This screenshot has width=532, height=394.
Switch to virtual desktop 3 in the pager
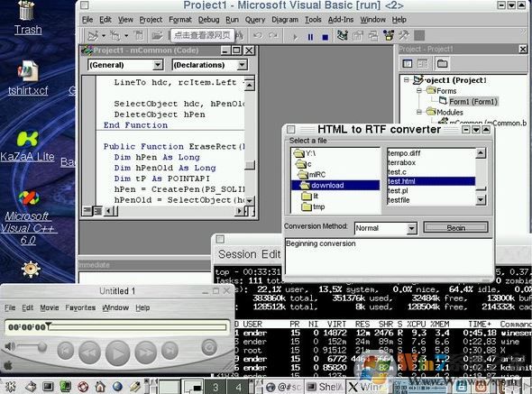216,387
